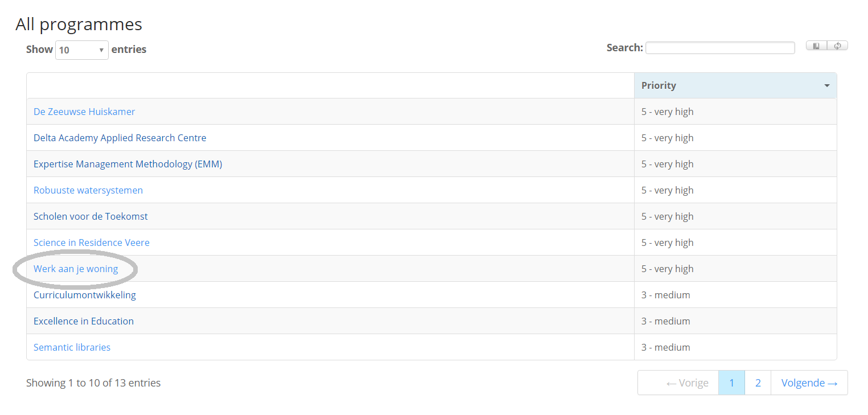The image size is (868, 415).
Task: Open Science in Residence Veere
Action: click(x=91, y=243)
